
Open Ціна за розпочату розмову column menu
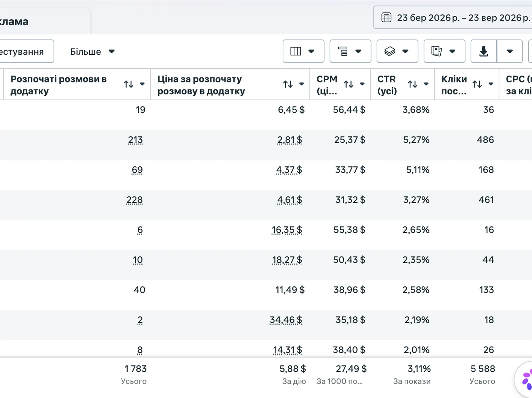[x=302, y=84]
